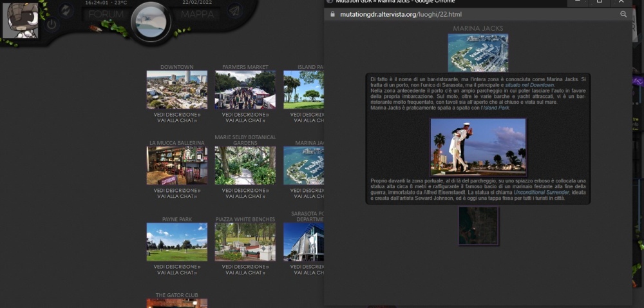Click the date 22/02/2022 in the header
Screen dimensions: 644x308
(x=197, y=3)
